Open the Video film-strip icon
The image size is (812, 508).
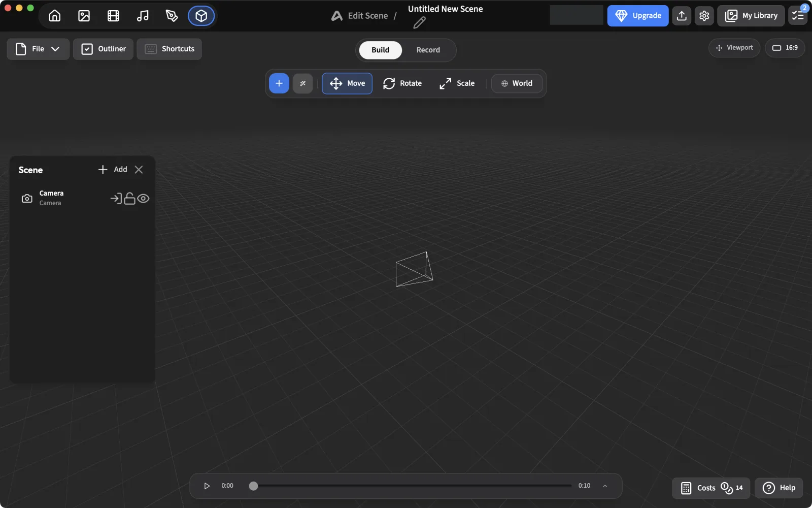click(113, 16)
